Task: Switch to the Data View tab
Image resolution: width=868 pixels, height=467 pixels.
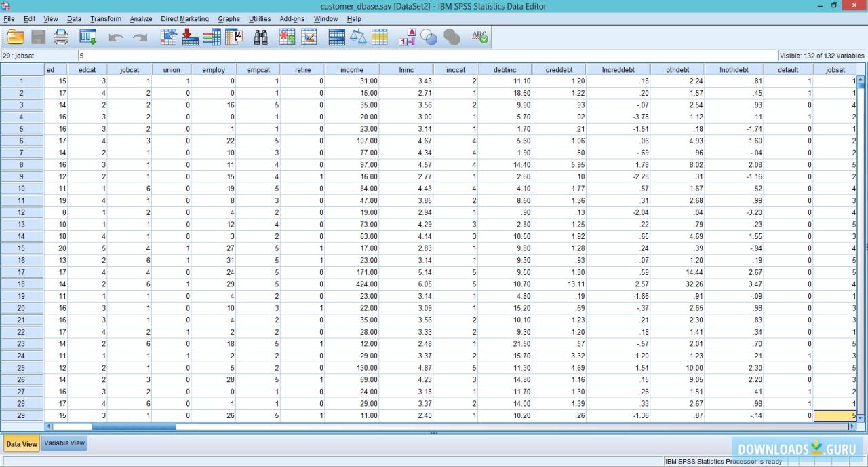Action: pyautogui.click(x=22, y=444)
